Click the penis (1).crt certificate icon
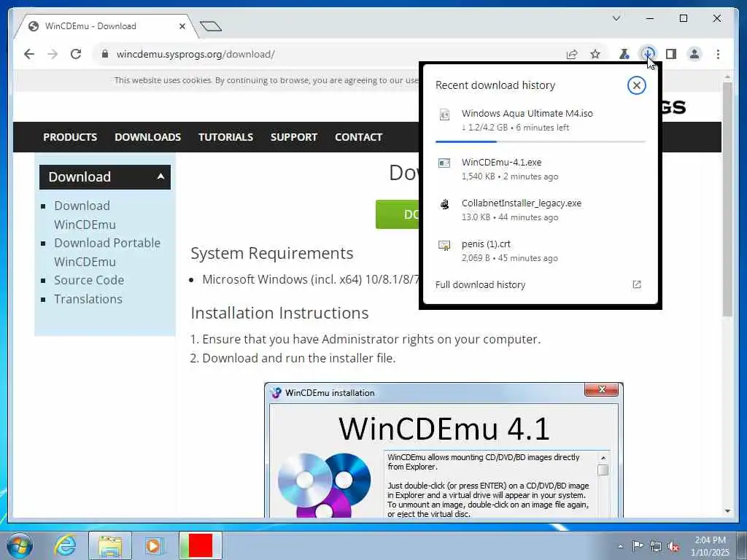Image resolution: width=747 pixels, height=560 pixels. [x=444, y=245]
